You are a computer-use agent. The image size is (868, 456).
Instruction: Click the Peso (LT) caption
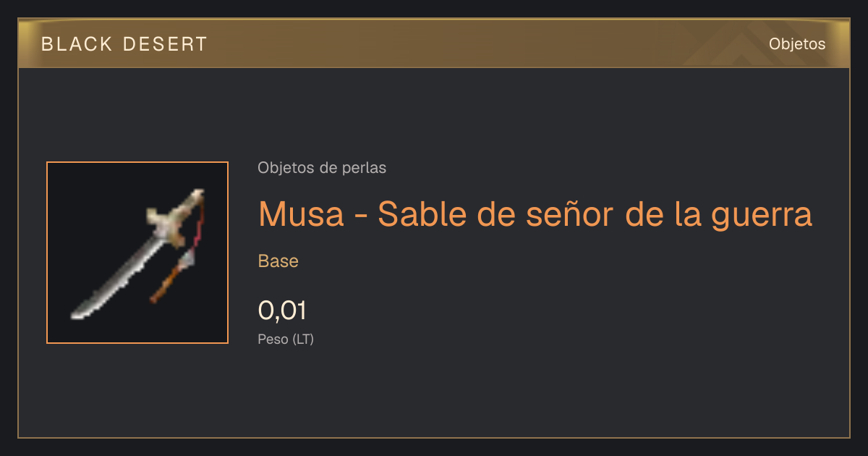(286, 339)
